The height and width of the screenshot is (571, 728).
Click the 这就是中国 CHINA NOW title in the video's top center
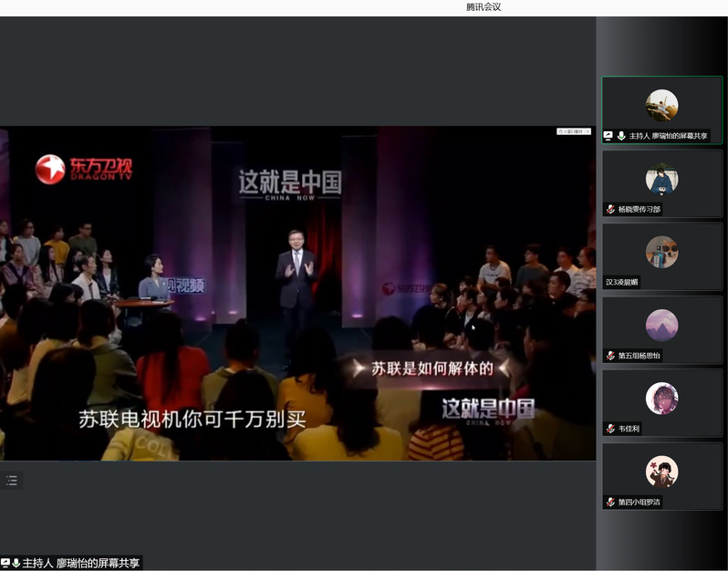(x=290, y=184)
